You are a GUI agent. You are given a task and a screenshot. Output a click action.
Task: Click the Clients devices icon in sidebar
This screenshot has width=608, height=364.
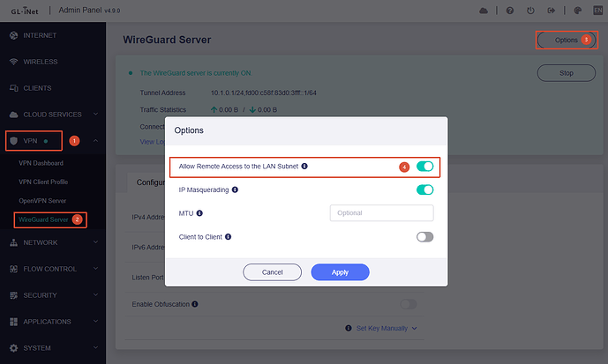coord(13,88)
